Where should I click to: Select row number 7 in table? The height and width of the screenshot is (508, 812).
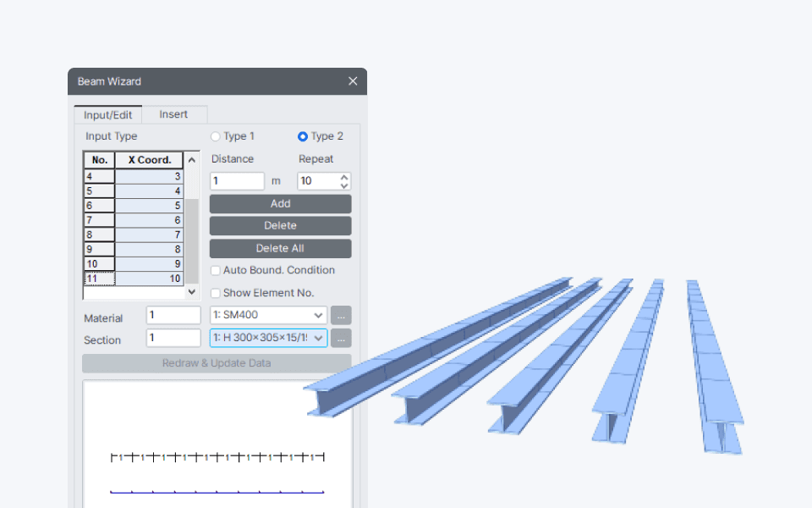[99, 220]
